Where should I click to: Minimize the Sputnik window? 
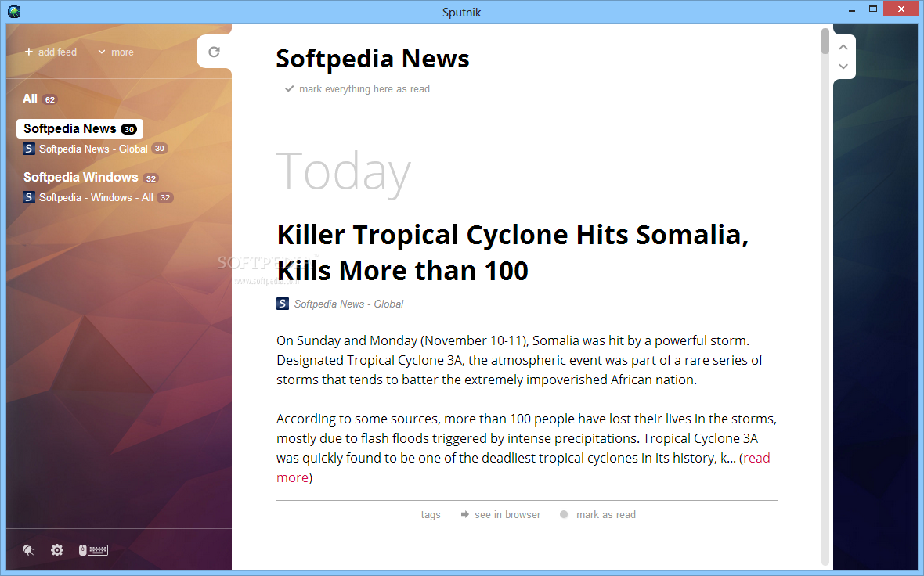(852, 10)
